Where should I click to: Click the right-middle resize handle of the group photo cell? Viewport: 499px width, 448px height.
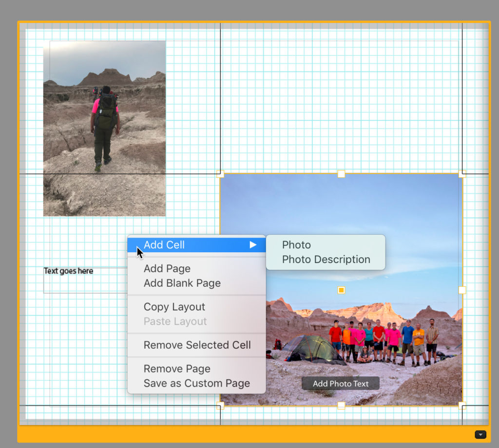[x=462, y=290]
